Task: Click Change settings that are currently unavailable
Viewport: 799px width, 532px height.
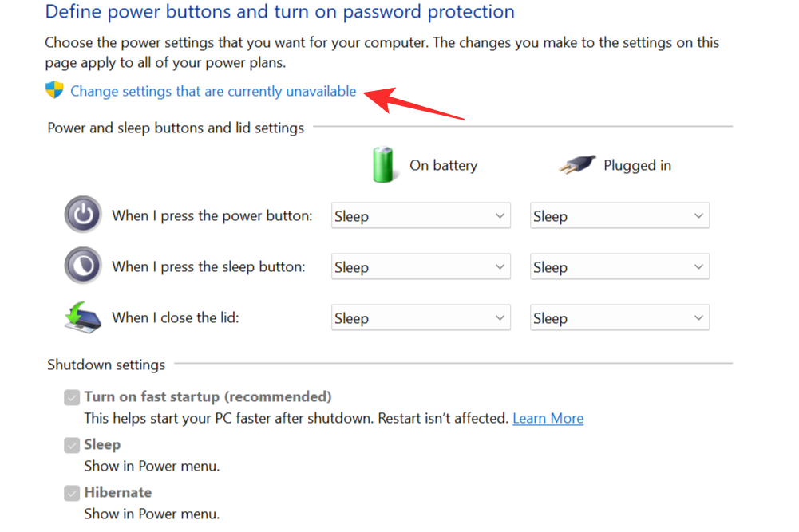Action: pyautogui.click(x=212, y=91)
